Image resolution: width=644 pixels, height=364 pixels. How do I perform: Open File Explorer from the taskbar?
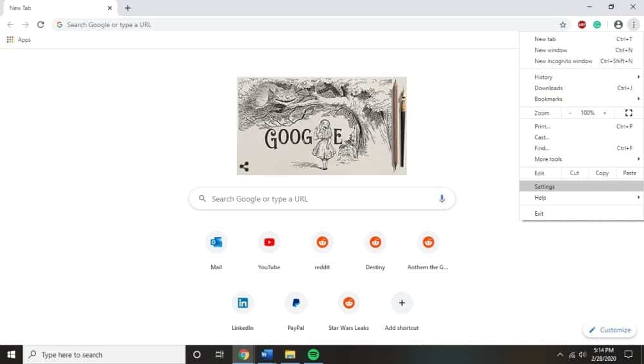click(x=290, y=354)
